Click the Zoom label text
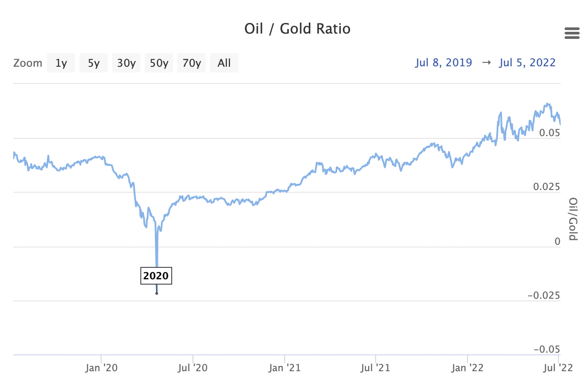The width and height of the screenshot is (588, 388). pyautogui.click(x=28, y=63)
